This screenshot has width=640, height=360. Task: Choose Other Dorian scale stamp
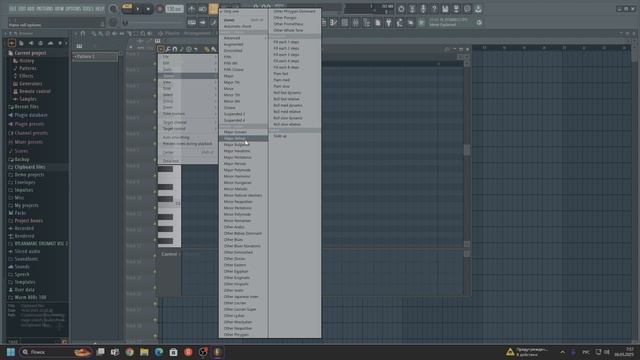pyautogui.click(x=243, y=258)
